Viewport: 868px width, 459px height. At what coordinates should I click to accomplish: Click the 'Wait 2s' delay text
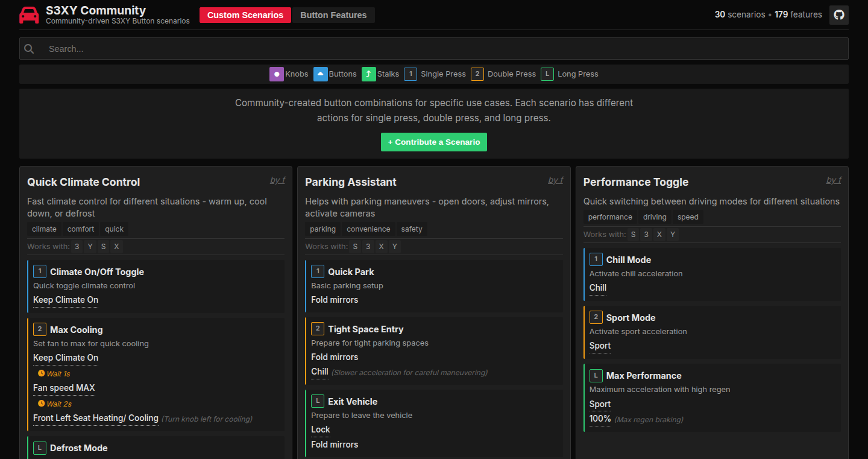59,404
